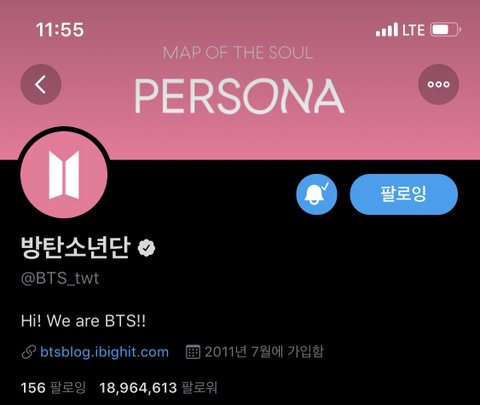Tap the cellular signal bars icon
The width and height of the screenshot is (480, 405).
click(x=387, y=30)
